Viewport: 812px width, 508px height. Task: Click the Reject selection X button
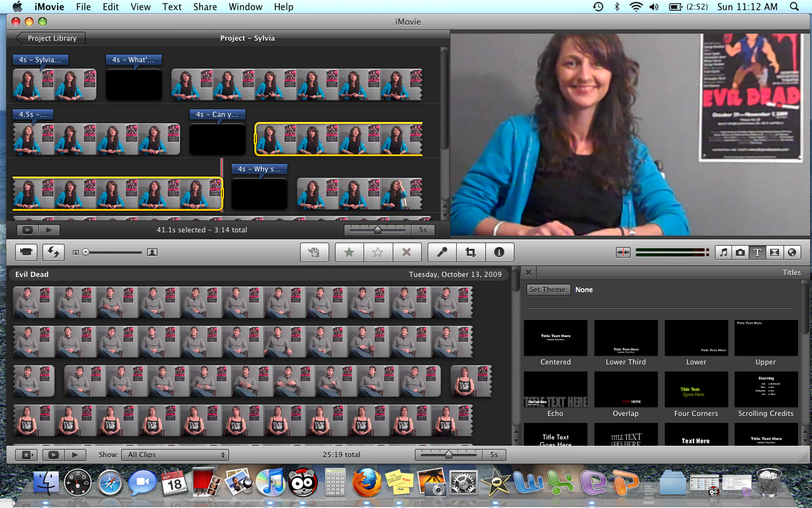(x=407, y=252)
